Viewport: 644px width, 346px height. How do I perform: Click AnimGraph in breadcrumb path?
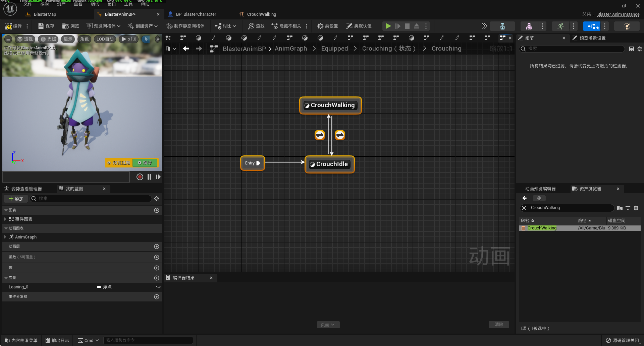tap(291, 49)
